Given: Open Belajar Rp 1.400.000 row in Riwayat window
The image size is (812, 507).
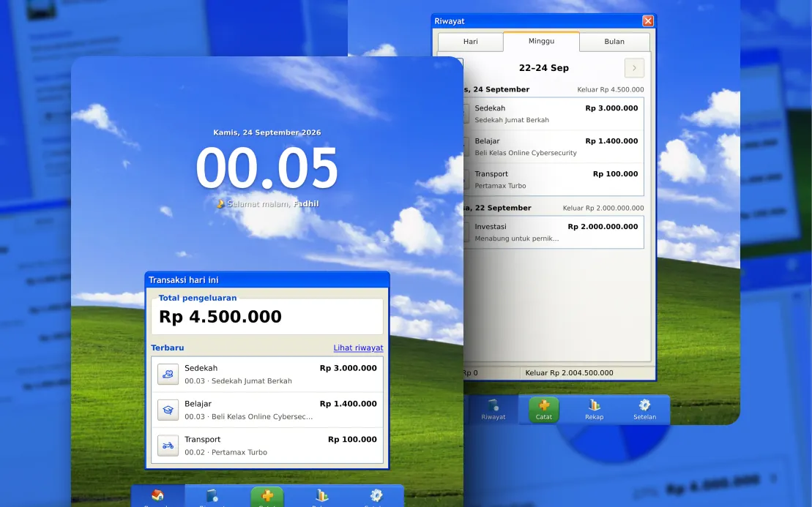Looking at the screenshot, I should coord(554,146).
